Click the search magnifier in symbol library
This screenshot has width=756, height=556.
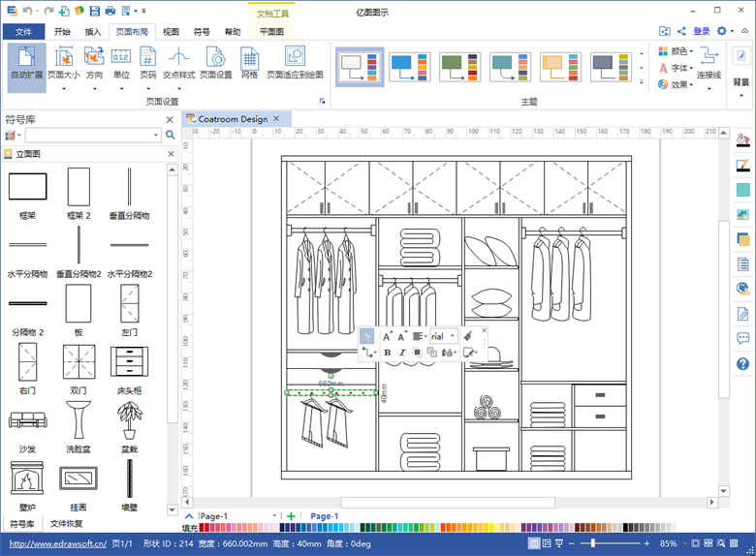click(x=171, y=135)
